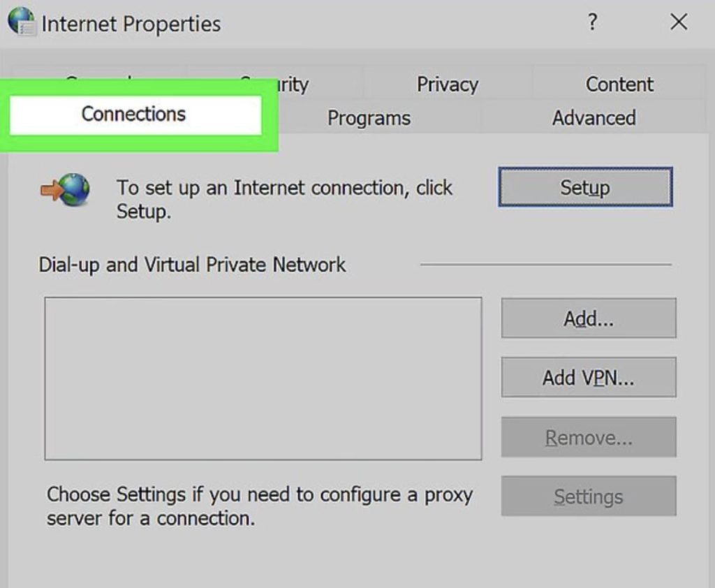The height and width of the screenshot is (588, 715).
Task: Click inside the empty dial-up connections list
Action: (x=263, y=377)
